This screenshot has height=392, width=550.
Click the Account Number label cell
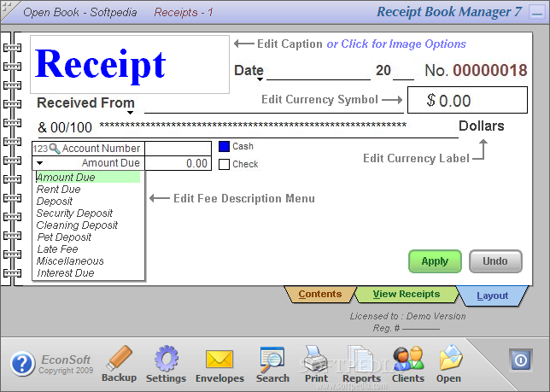(89, 149)
